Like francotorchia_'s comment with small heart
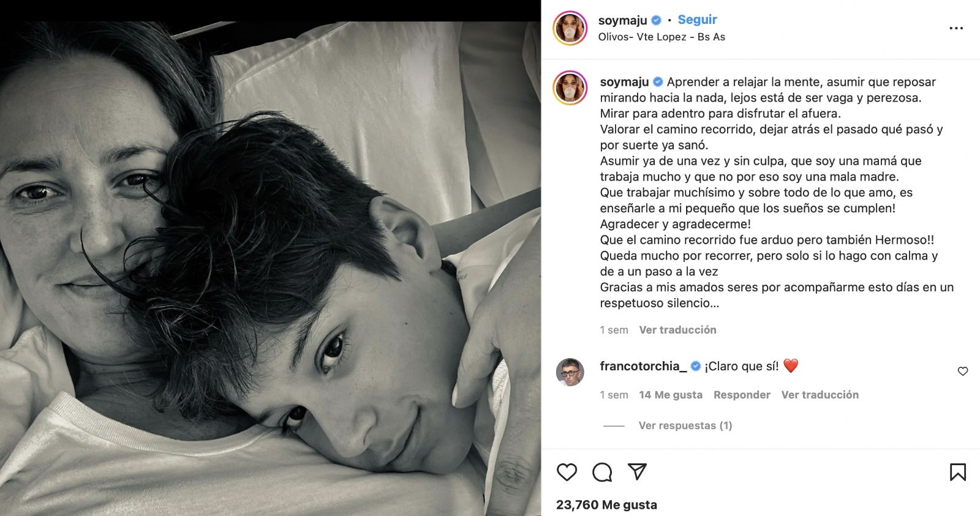Screen dimensions: 980x516 (962, 371)
